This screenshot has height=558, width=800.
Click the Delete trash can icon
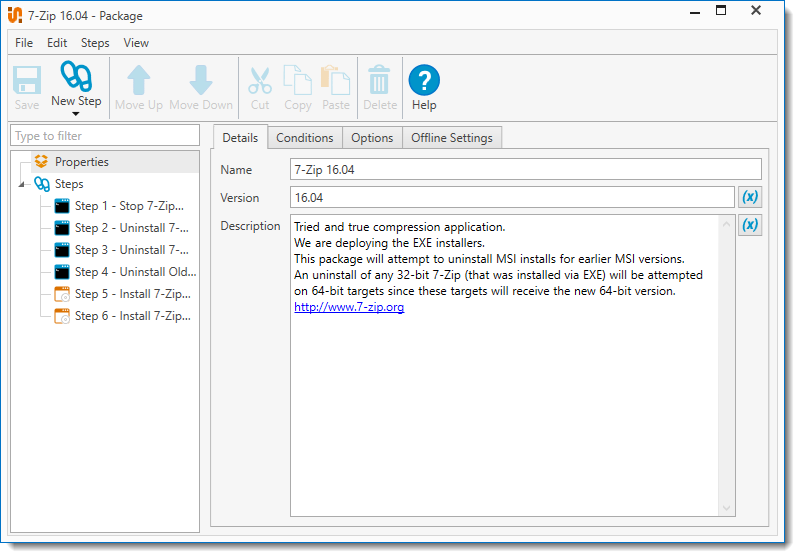(x=380, y=80)
